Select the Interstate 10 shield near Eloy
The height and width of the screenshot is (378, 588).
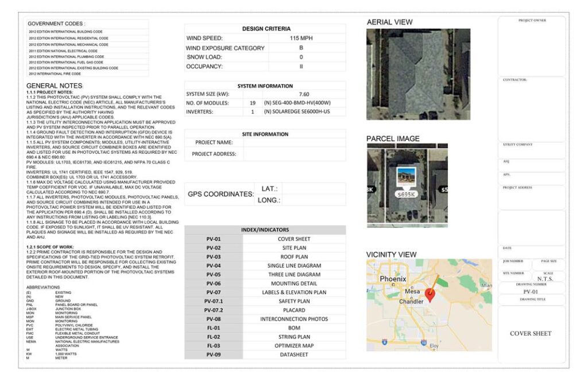(x=423, y=342)
